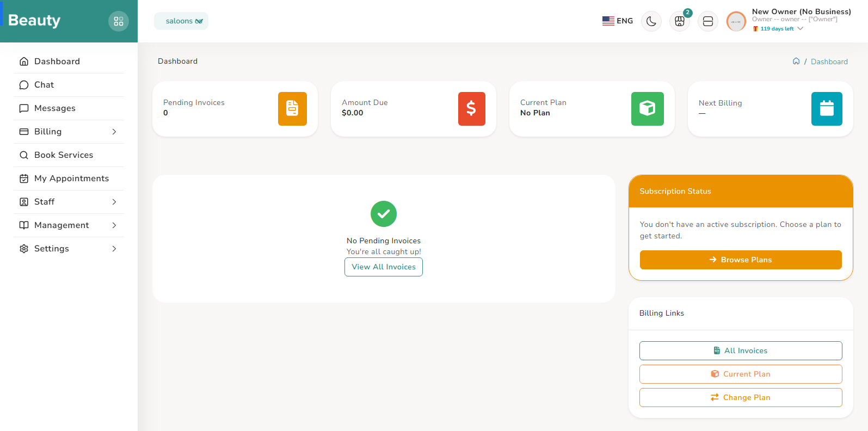Click the green checkmark circle icon
This screenshot has height=431, width=868.
[384, 214]
